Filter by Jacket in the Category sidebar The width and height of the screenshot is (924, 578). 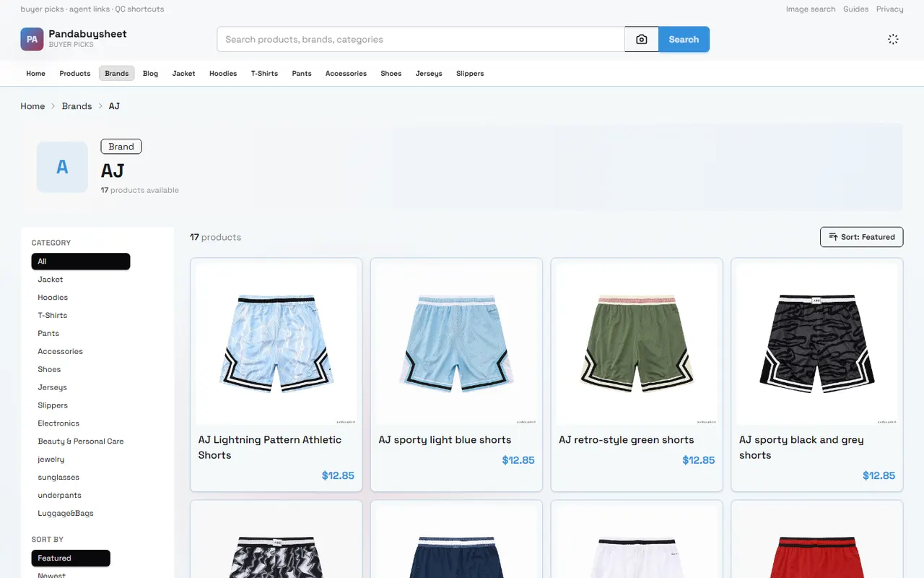51,280
